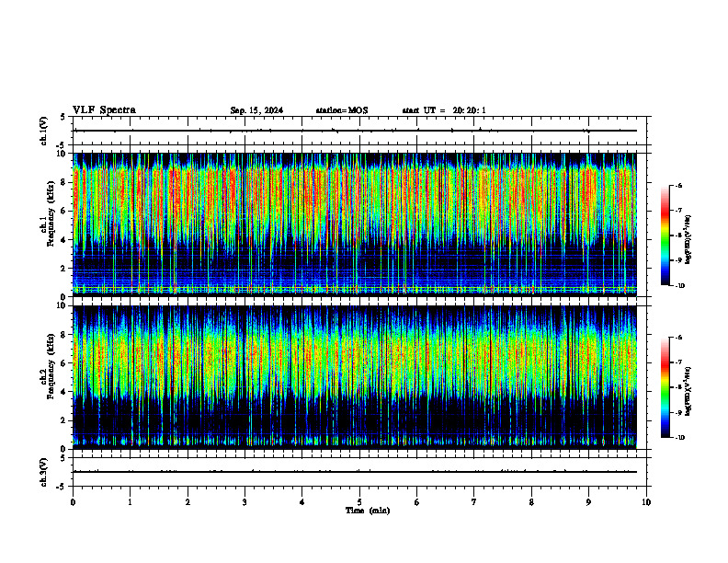Click the time axis tick label "10"
728x563 pixels.
(646, 502)
